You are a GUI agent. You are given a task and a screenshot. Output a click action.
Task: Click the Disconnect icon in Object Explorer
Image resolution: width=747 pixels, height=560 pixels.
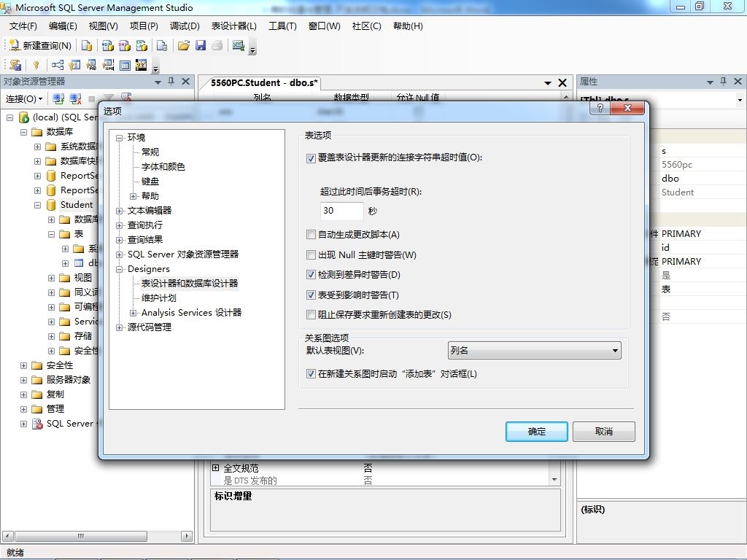(x=75, y=98)
